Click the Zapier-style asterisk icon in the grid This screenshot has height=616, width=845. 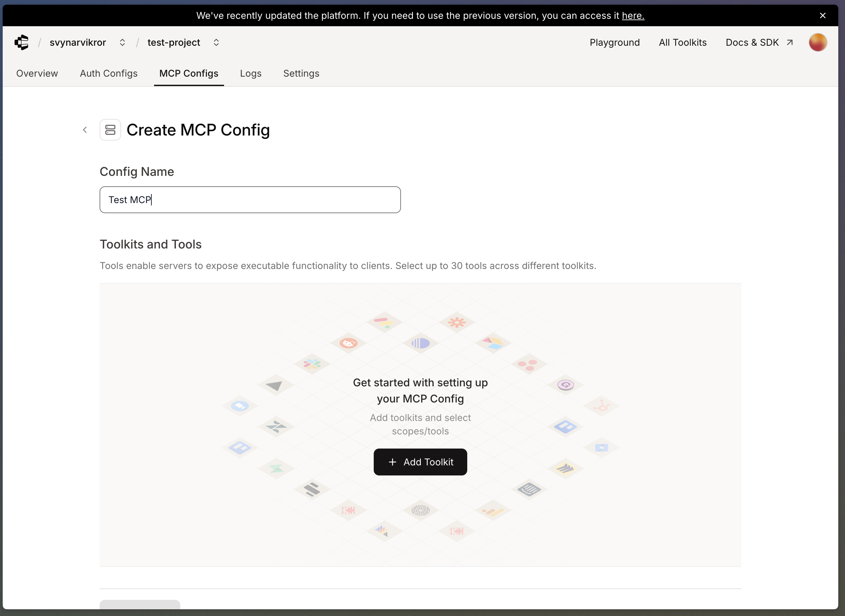pyautogui.click(x=456, y=322)
